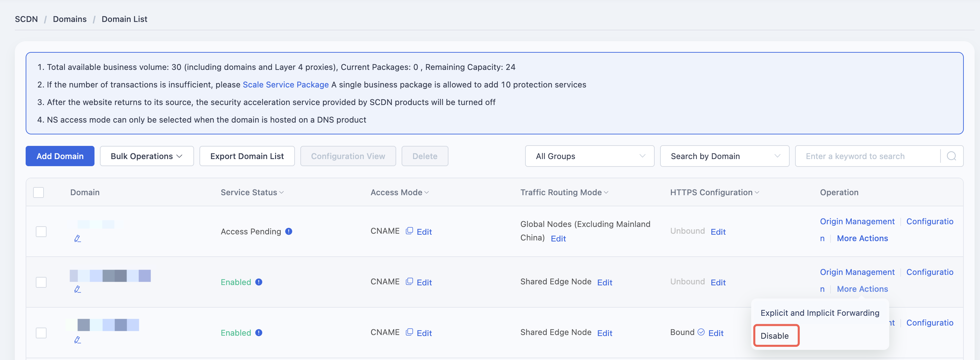The image size is (980, 360).
Task: Click Export Domain List button
Action: [x=247, y=156]
